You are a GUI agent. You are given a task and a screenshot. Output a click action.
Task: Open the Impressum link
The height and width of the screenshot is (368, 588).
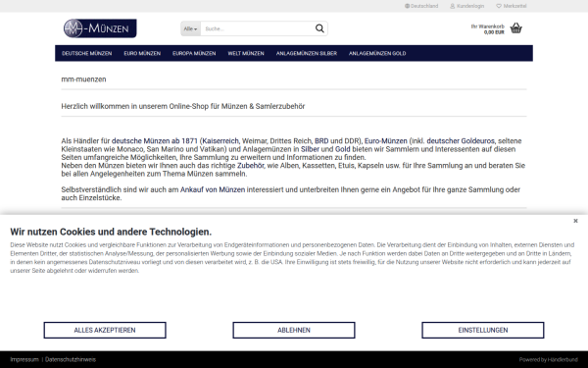(24, 359)
